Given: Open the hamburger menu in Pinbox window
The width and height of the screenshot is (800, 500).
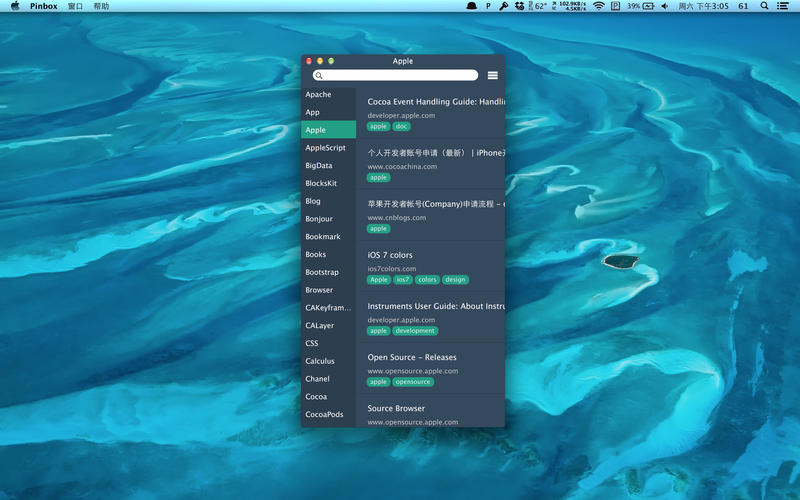Looking at the screenshot, I should coord(492,75).
